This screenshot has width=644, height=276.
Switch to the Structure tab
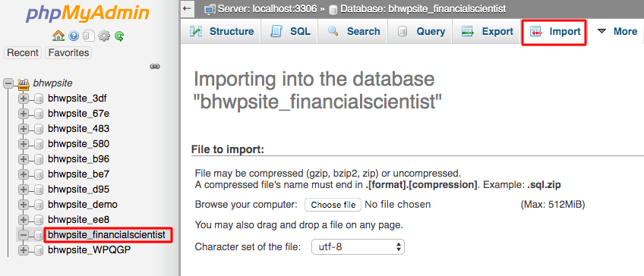coord(222,32)
